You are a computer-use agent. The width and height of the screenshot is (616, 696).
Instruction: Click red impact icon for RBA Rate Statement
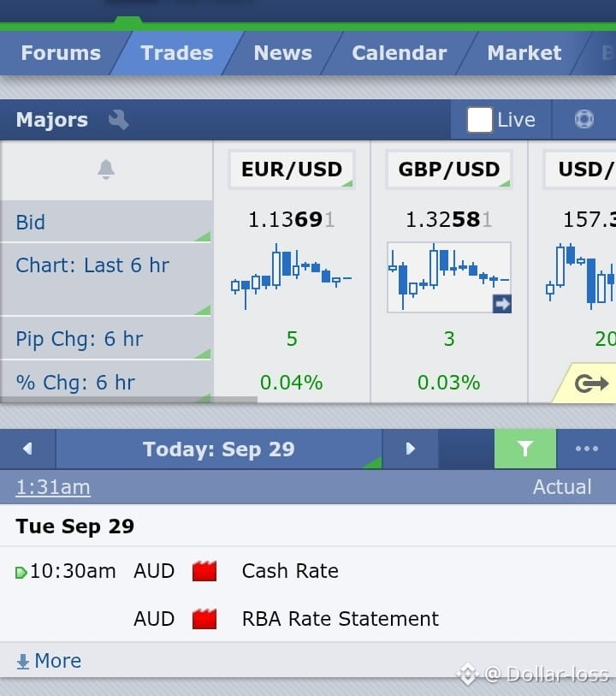(x=204, y=619)
